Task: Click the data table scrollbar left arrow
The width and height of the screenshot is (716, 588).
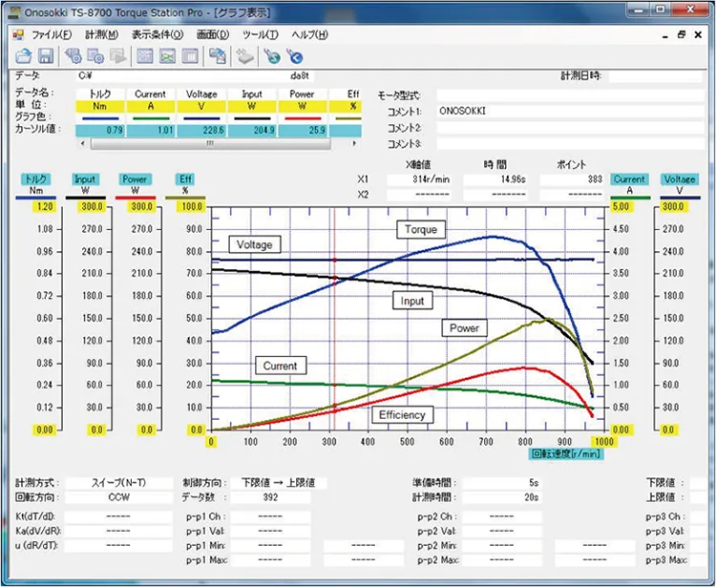Action: coord(83,143)
